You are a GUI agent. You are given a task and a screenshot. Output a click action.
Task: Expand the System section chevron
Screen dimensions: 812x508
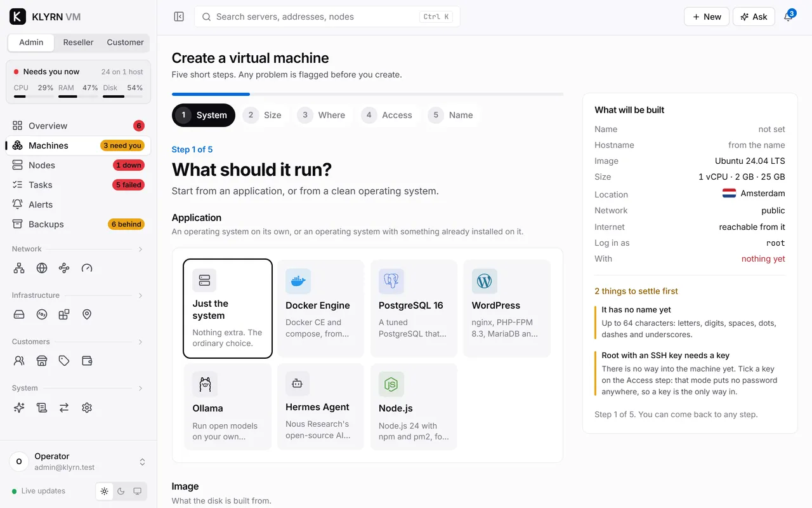click(x=140, y=388)
